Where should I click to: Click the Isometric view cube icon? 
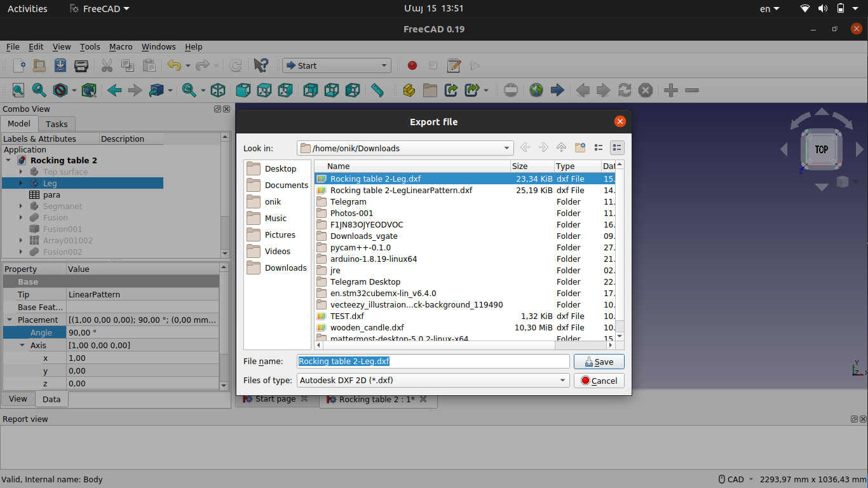218,90
